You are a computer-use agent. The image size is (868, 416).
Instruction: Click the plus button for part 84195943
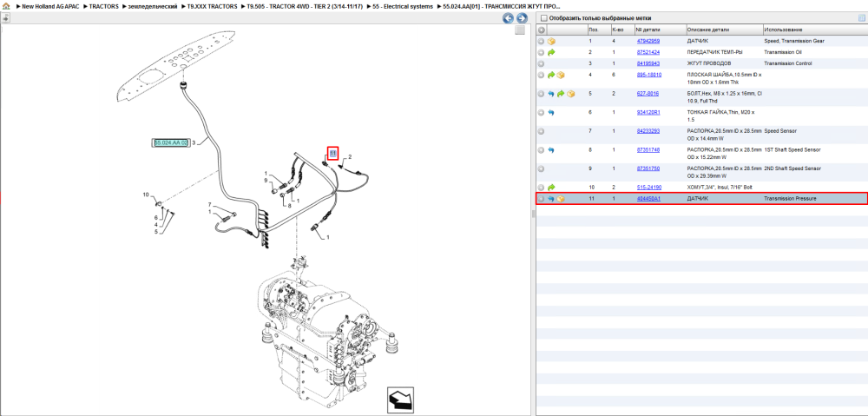[x=542, y=63]
